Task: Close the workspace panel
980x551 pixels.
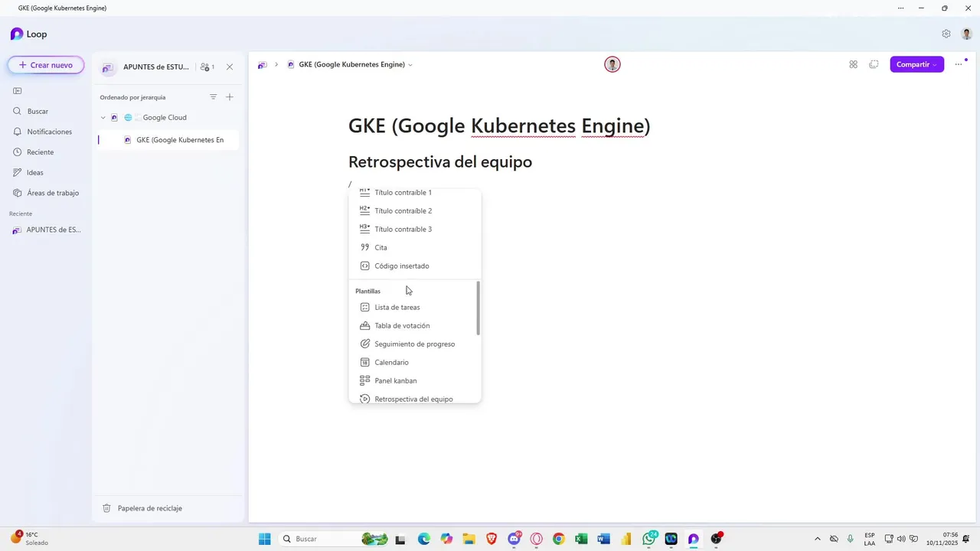Action: coord(230,67)
